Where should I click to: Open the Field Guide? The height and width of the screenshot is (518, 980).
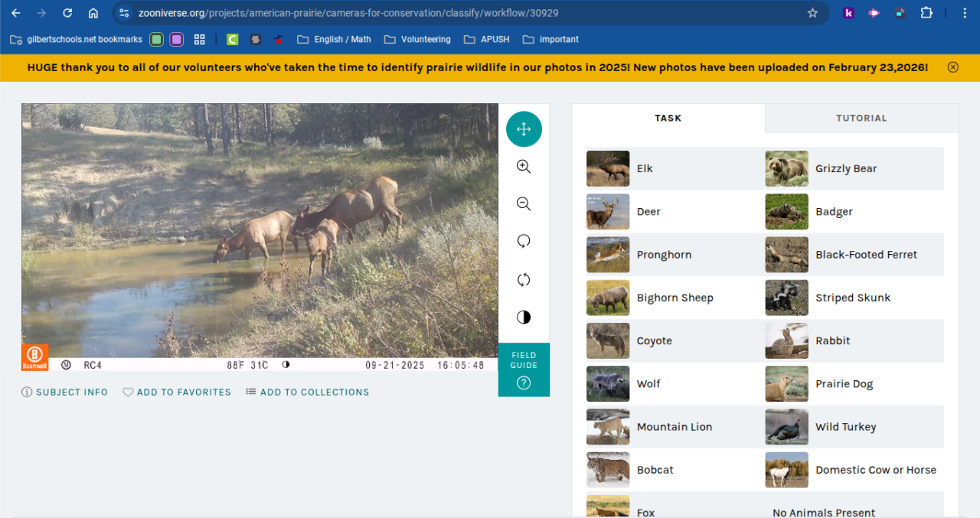tap(524, 370)
